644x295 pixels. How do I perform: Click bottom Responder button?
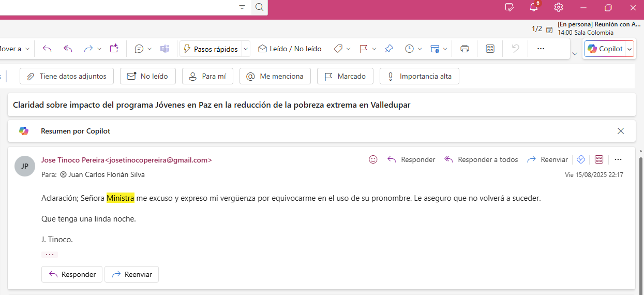tap(72, 274)
